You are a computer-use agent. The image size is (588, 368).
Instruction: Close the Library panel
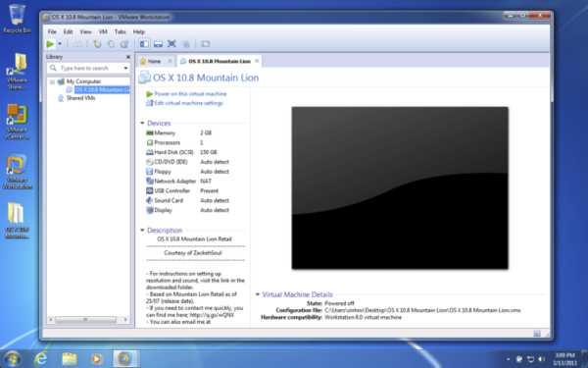click(128, 57)
